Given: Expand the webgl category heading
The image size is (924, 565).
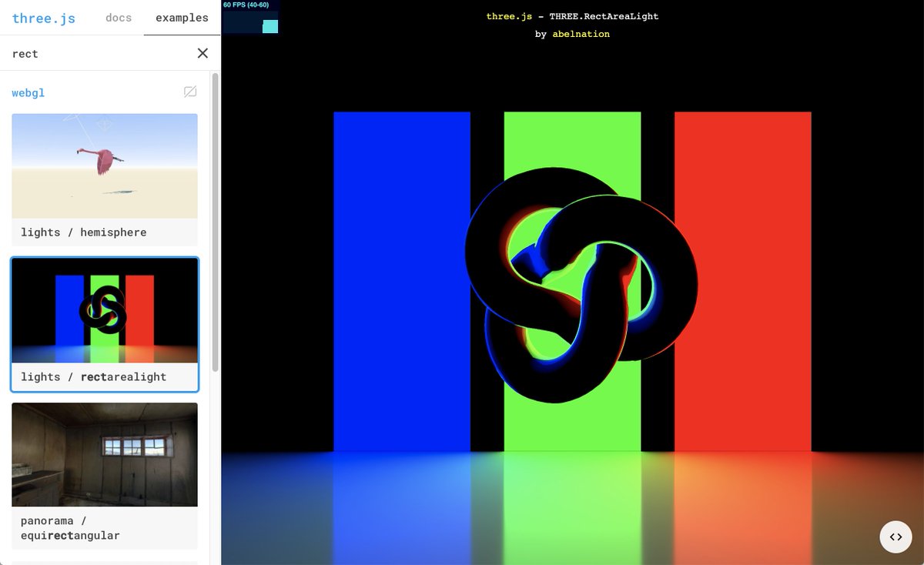Looking at the screenshot, I should tap(28, 92).
